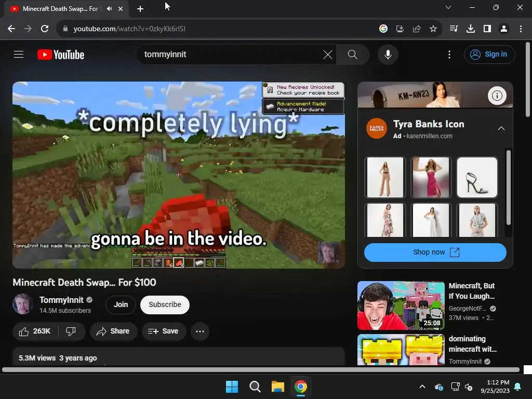Viewport: 532px width, 399px height.
Task: Show ad info via the i icon
Action: [x=497, y=96]
